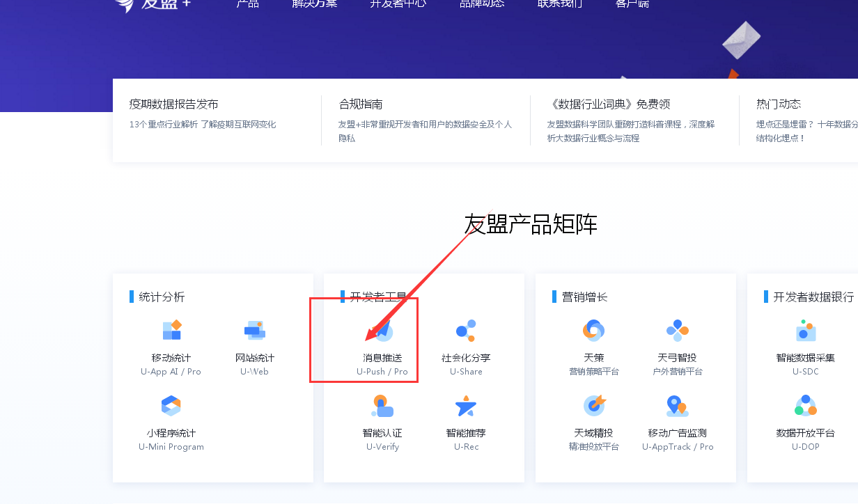This screenshot has width=858, height=504.
Task: Click the U-Mini Program subtitle
Action: (x=171, y=447)
